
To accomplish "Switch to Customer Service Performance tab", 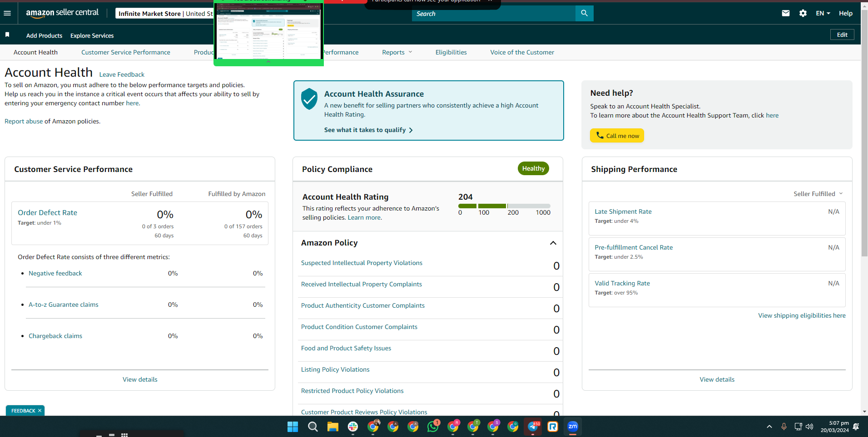I will [126, 52].
